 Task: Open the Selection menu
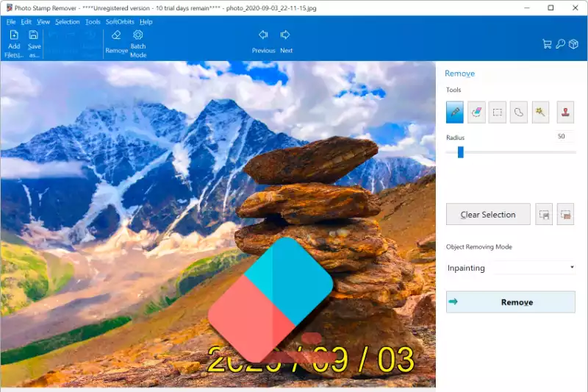(x=67, y=22)
